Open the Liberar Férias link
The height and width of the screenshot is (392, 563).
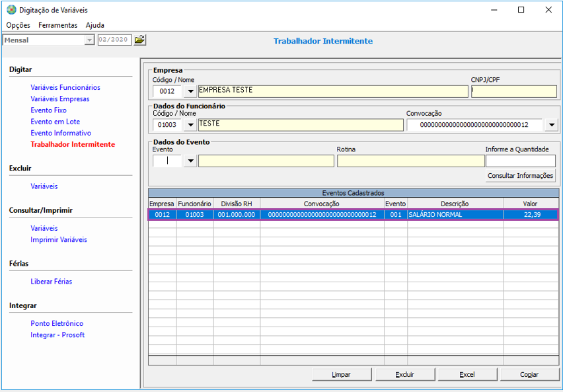[52, 282]
